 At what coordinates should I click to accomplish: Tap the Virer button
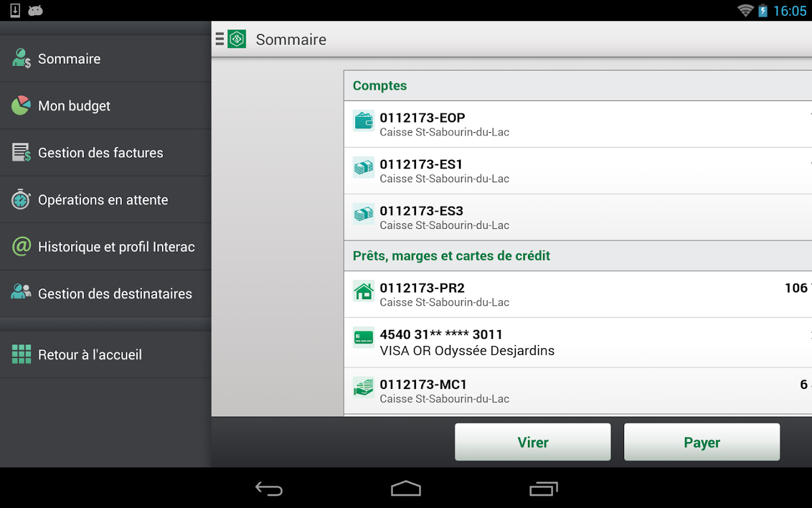tap(533, 442)
